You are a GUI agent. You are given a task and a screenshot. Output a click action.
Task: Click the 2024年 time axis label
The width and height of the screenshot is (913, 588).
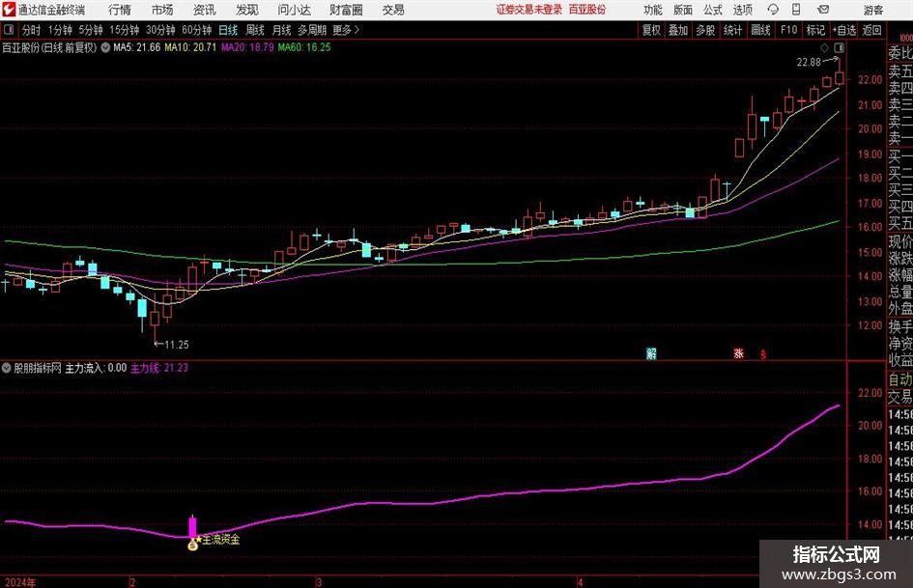[19, 582]
